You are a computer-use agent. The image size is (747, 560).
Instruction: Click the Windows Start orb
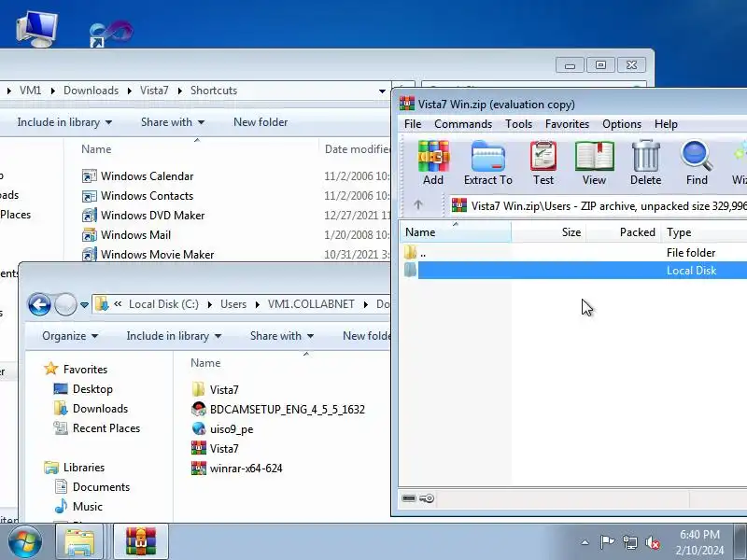click(x=24, y=541)
